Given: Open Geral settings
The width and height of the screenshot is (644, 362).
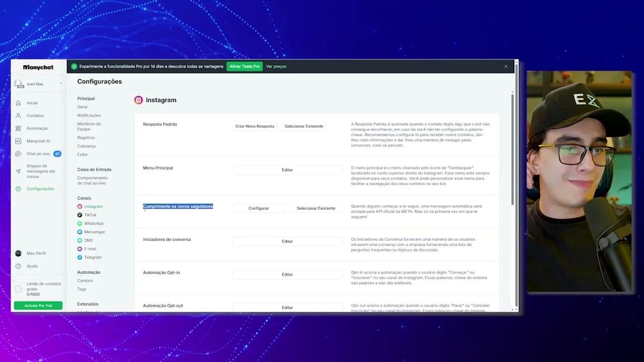Looking at the screenshot, I should click(x=83, y=107).
